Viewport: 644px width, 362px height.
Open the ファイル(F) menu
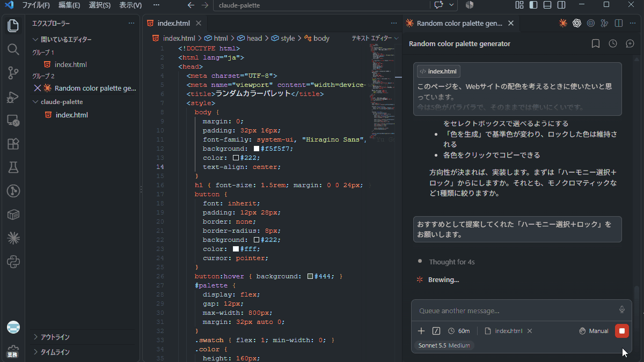(36, 5)
